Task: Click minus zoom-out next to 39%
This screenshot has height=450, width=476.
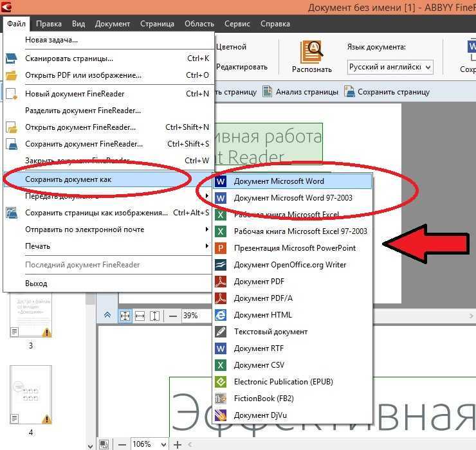Action: pyautogui.click(x=173, y=316)
